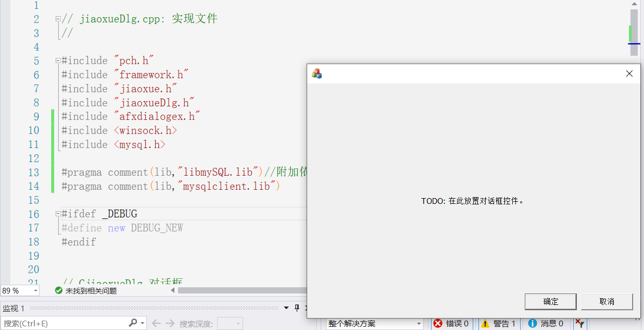Open the watch window position menu caret

pos(285,308)
